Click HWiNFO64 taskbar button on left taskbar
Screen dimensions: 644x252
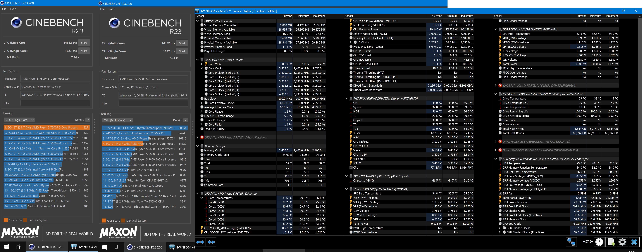(x=84, y=247)
